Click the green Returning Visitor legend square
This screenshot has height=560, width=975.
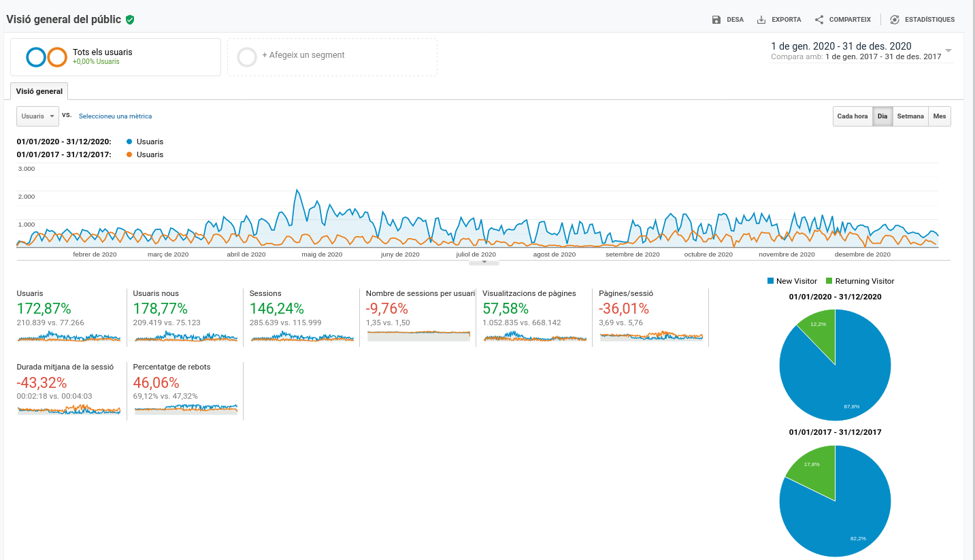829,281
